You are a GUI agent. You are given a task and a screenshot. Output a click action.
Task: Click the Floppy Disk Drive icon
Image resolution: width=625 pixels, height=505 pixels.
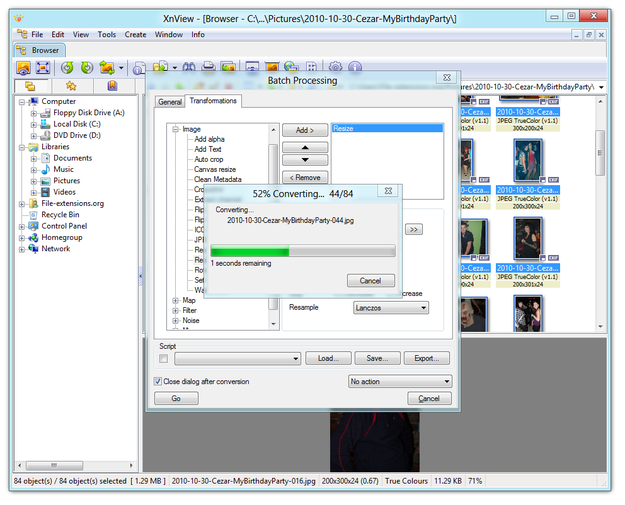point(45,113)
